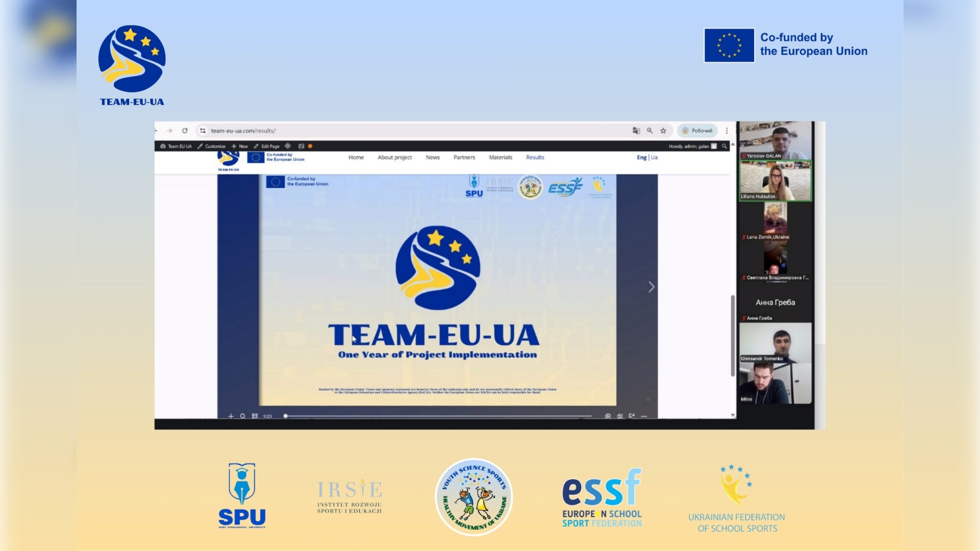Image resolution: width=980 pixels, height=551 pixels.
Task: Click flipbook search magnifier icon
Action: tap(243, 416)
